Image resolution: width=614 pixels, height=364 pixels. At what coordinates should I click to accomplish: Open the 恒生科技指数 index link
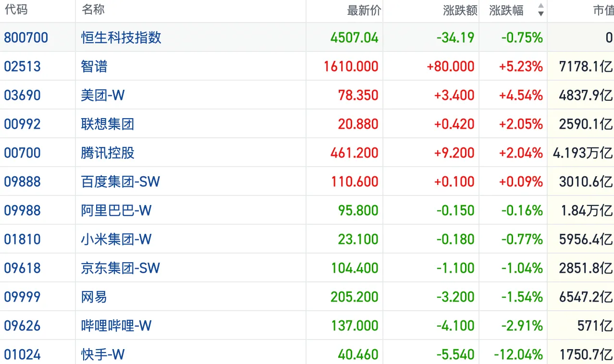[121, 37]
